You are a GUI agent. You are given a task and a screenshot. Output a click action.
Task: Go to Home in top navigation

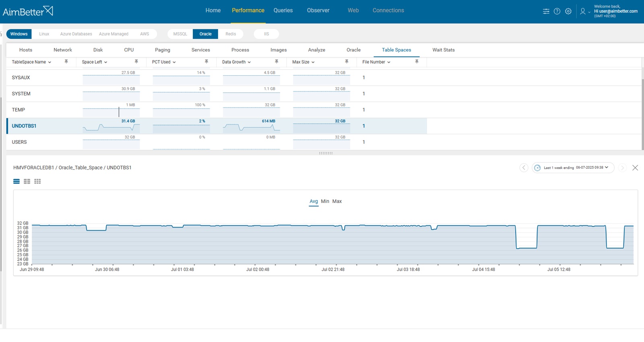(213, 10)
